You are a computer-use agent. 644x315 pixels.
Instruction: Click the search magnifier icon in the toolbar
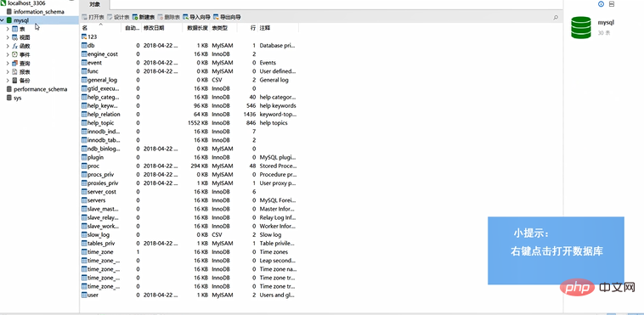[x=556, y=18]
